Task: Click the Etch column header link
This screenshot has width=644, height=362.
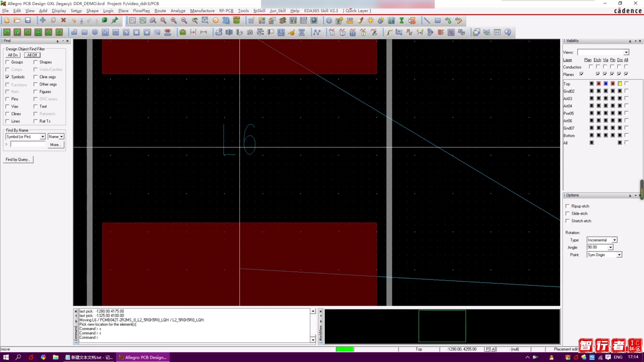Action: pyautogui.click(x=597, y=60)
